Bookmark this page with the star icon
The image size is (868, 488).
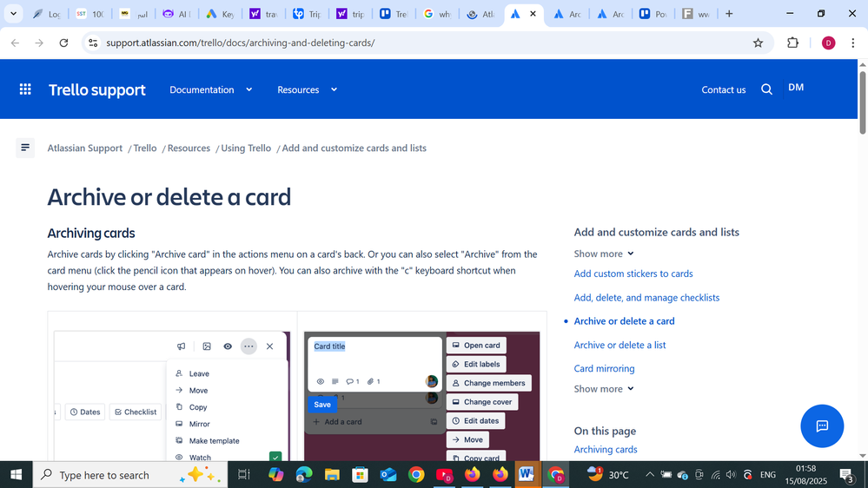click(758, 43)
